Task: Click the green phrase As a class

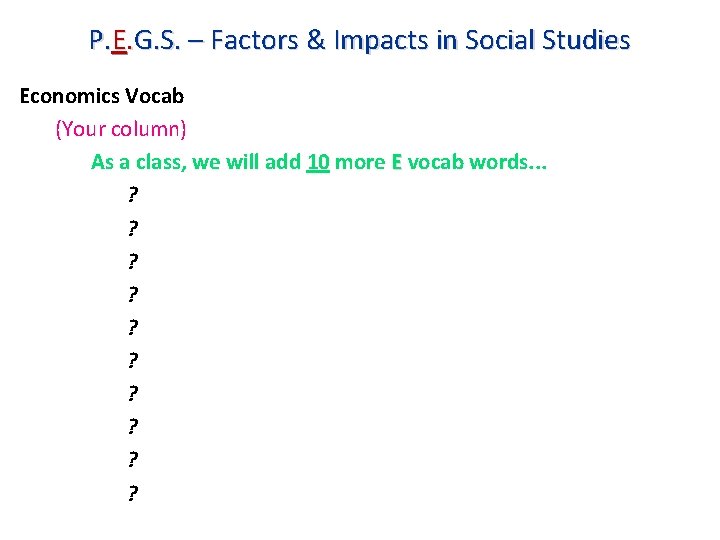Action: point(138,162)
